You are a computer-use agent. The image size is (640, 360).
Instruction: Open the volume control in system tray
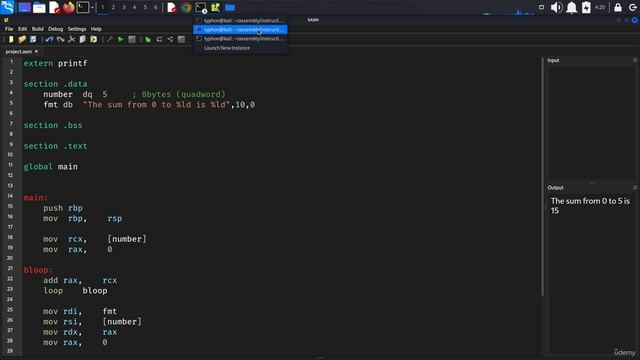[x=556, y=7]
